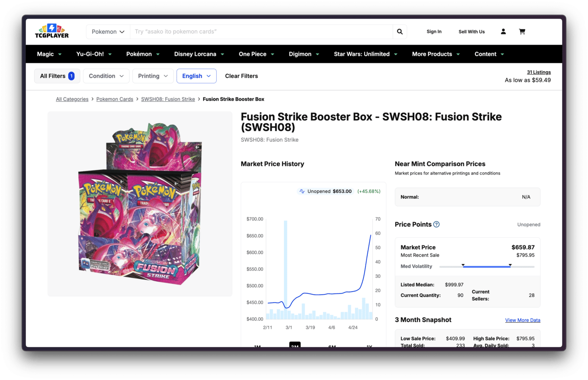This screenshot has width=588, height=380.
Task: Click the 3/19 date axis label
Action: pyautogui.click(x=310, y=328)
